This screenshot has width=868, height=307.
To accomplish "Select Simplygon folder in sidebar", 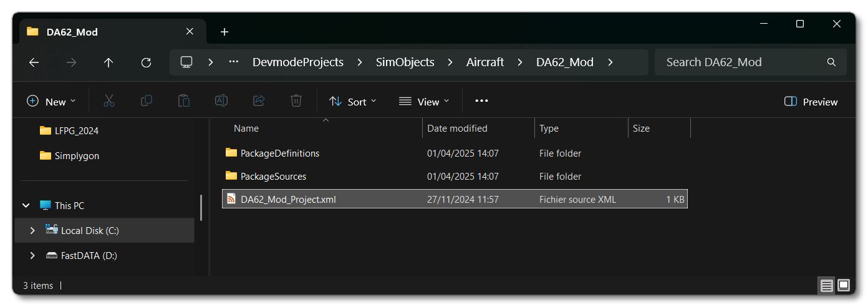I will (77, 155).
